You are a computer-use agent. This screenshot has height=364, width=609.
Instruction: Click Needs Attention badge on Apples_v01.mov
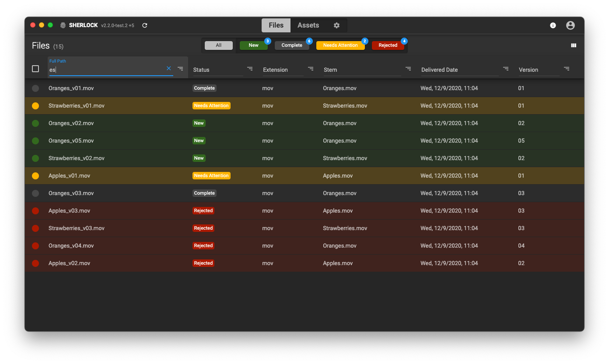tap(211, 176)
